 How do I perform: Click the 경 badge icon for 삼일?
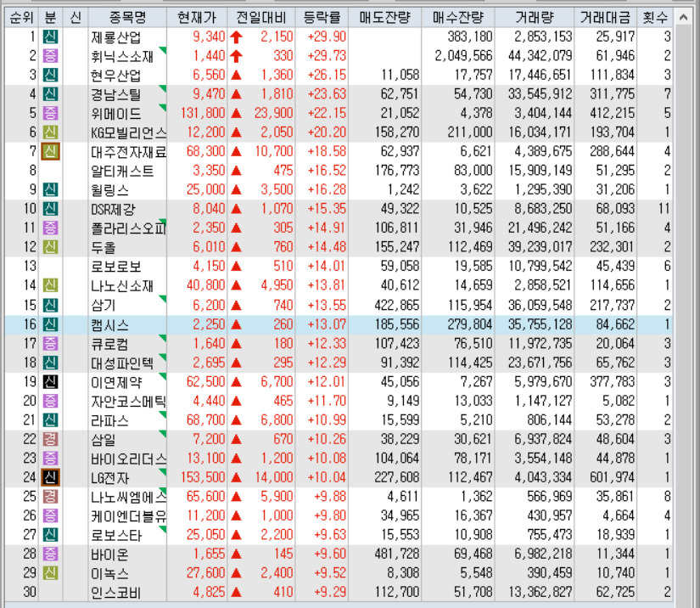click(50, 439)
